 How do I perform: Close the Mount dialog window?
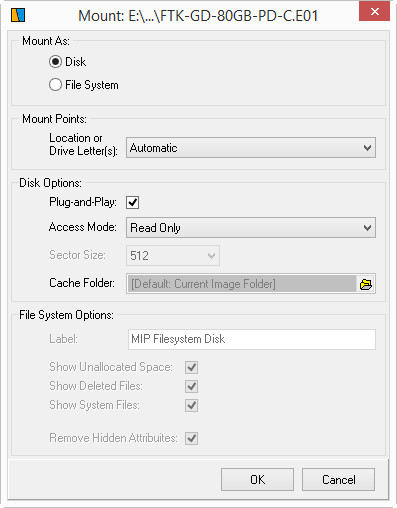tap(374, 12)
